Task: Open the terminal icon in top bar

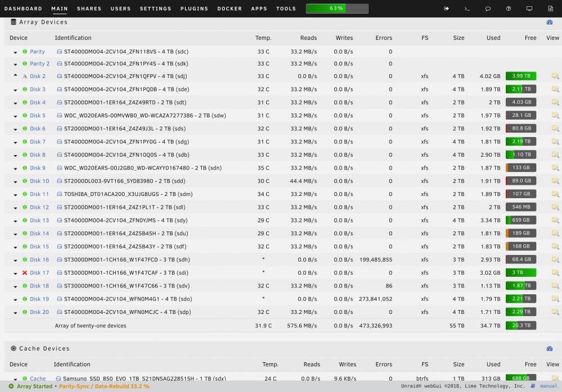Action: pos(467,8)
